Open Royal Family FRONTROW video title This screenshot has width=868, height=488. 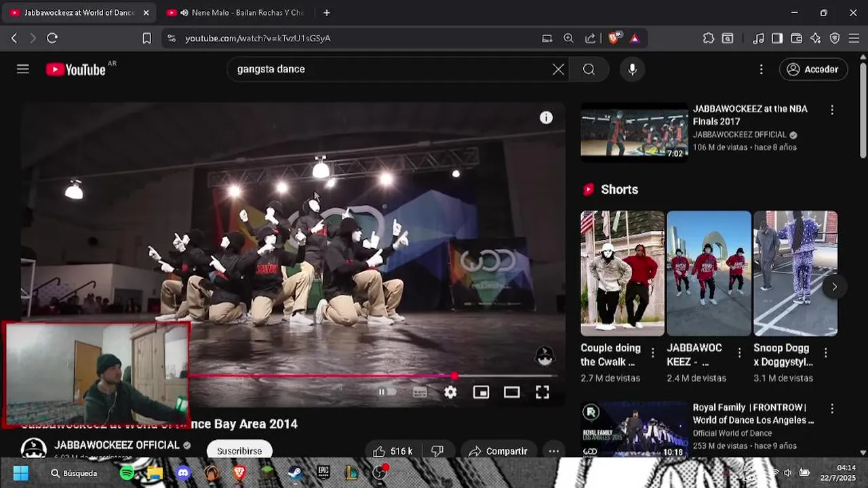point(753,414)
